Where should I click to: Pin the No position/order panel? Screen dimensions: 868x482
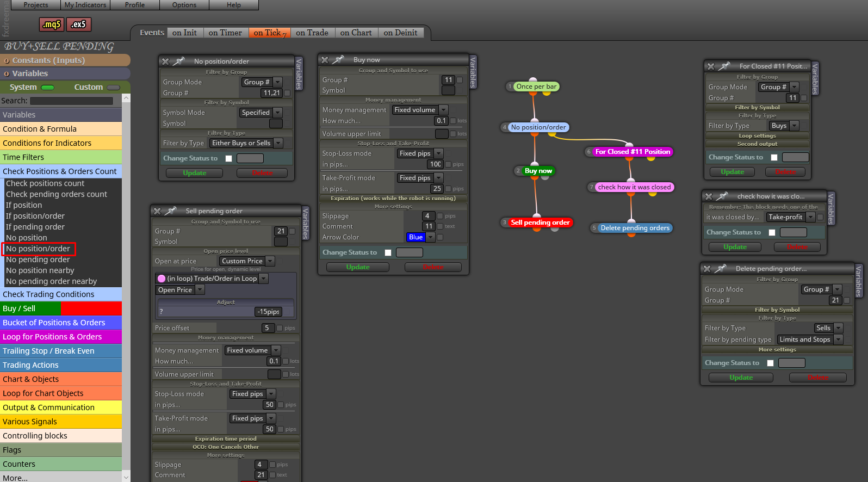pyautogui.click(x=179, y=61)
